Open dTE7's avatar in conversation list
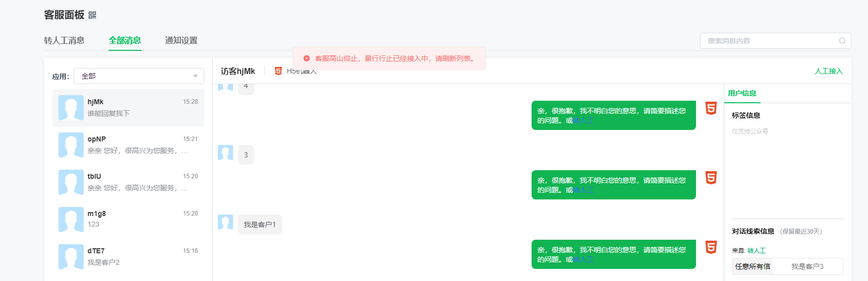This screenshot has width=868, height=281. (x=71, y=257)
